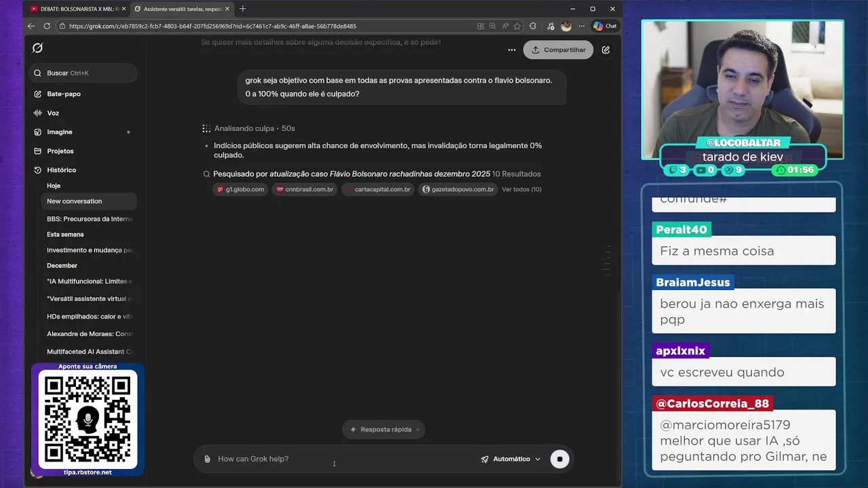Open the Copilot Chat button
Screen dimensions: 868x488
[605, 26]
